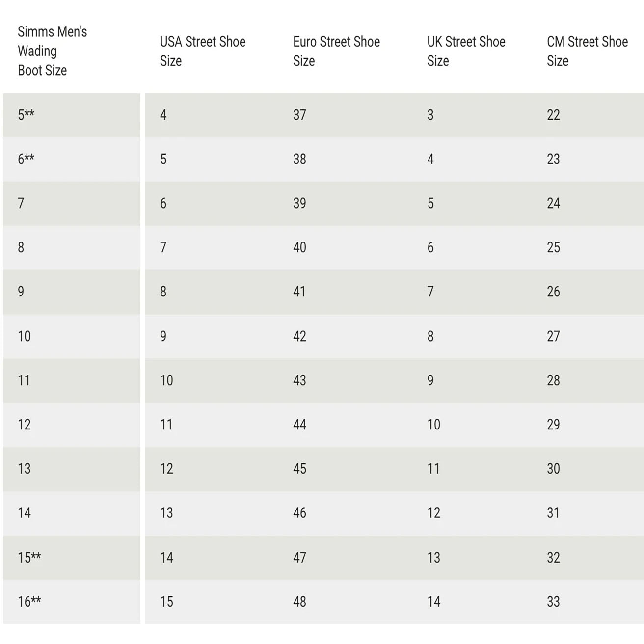644x644 pixels.
Task: Select wading boot size 5** cell
Action: pos(26,115)
